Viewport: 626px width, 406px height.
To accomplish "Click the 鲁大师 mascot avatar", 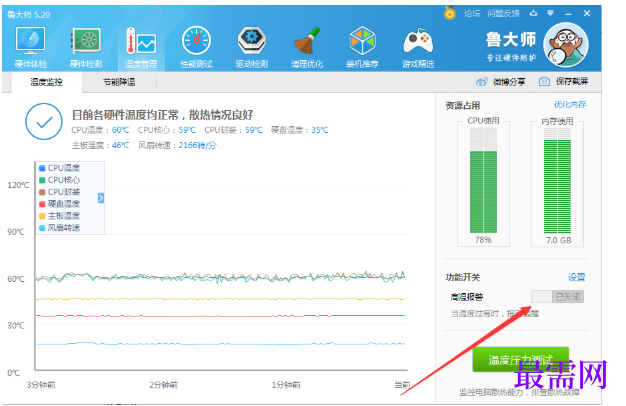I will click(566, 45).
